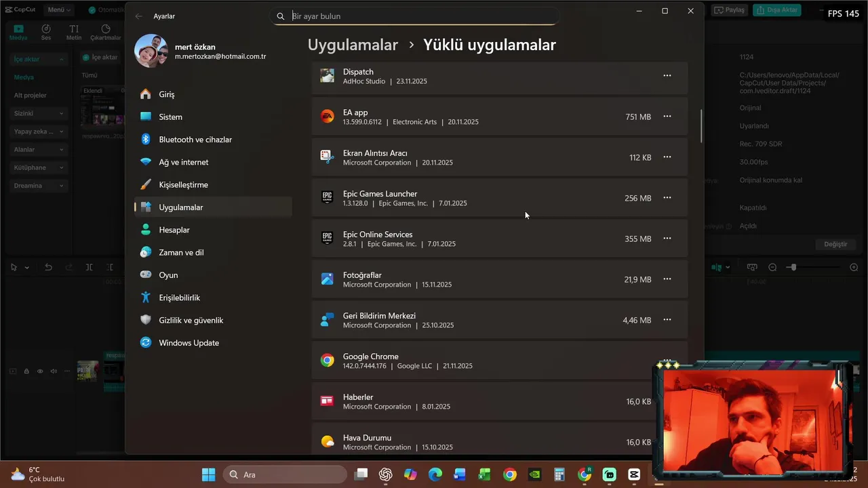Select Alt projeler in CapCut
This screenshot has width=868, height=488.
pos(31,96)
